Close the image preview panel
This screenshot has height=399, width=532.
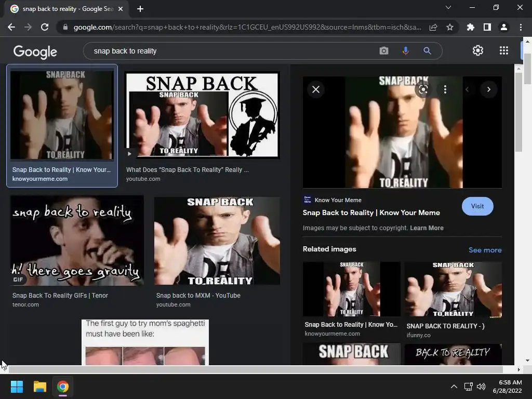(x=316, y=89)
